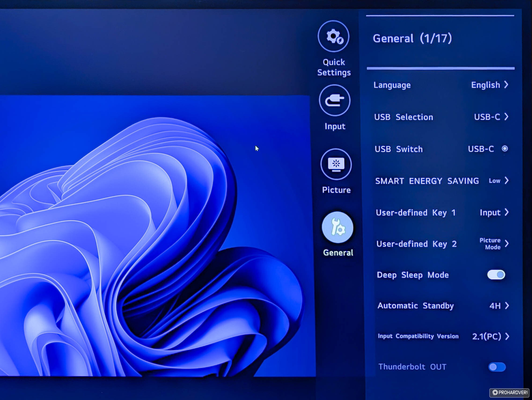This screenshot has height=400, width=532.
Task: Expand User-defined Key 2 chevron
Action: (507, 244)
